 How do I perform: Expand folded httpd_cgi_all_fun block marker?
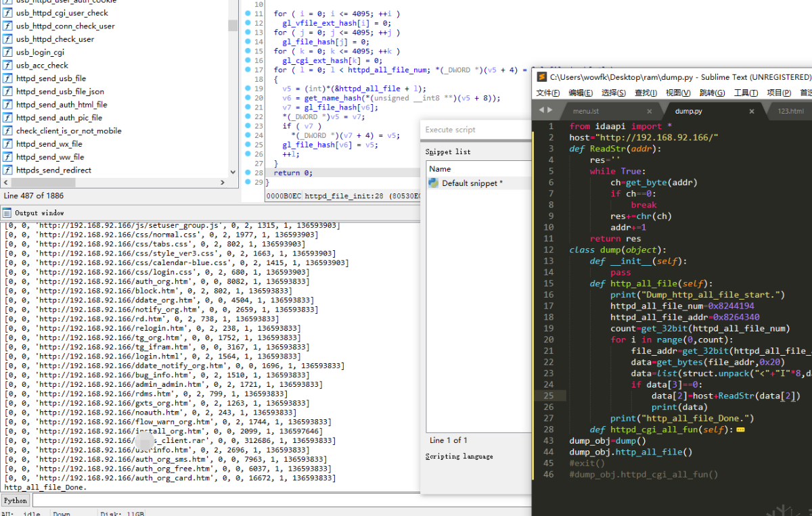pos(740,429)
